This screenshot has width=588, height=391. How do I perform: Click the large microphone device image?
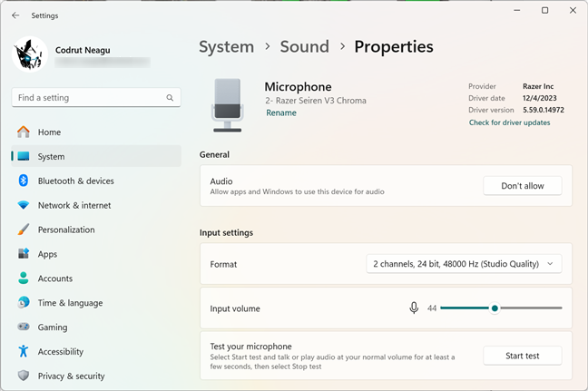click(x=227, y=105)
